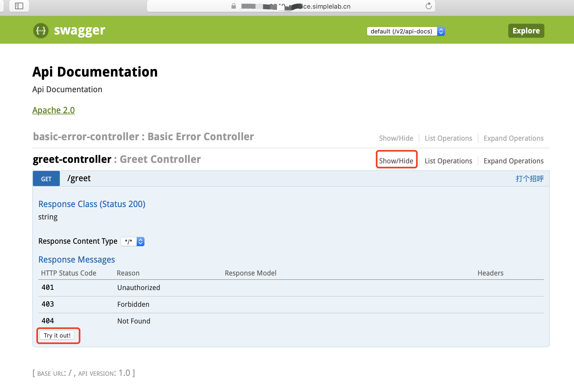Open the api-docs spec dropdown
Viewport: 574px width, 392px height.
(406, 31)
